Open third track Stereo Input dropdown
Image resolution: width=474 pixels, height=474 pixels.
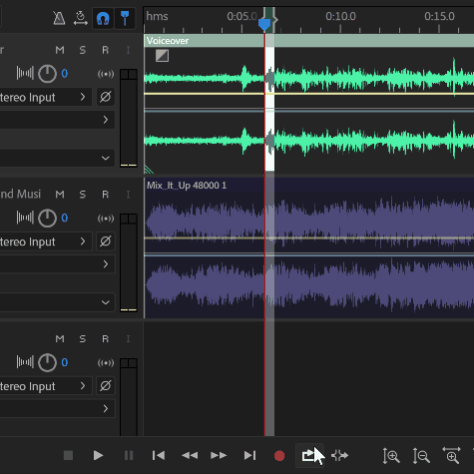tap(45, 386)
